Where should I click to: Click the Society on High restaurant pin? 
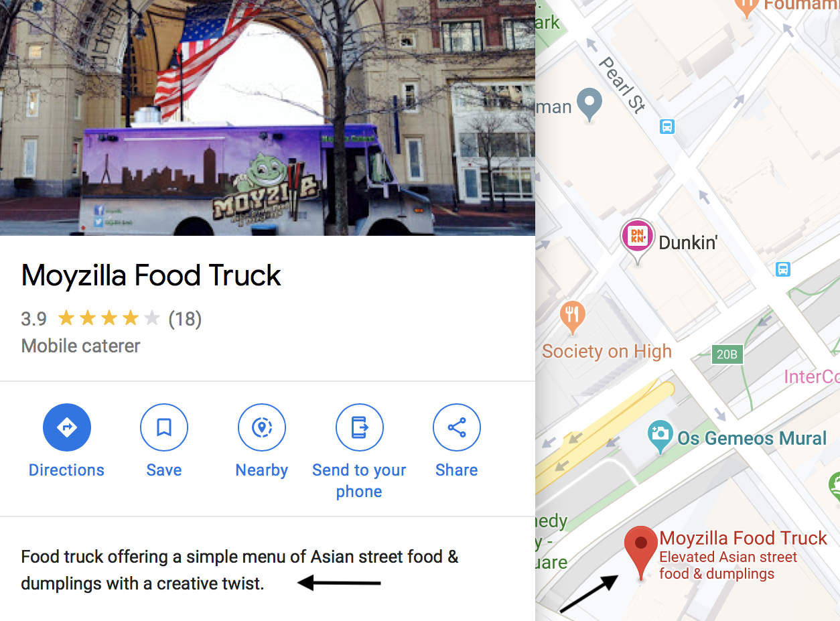point(572,318)
